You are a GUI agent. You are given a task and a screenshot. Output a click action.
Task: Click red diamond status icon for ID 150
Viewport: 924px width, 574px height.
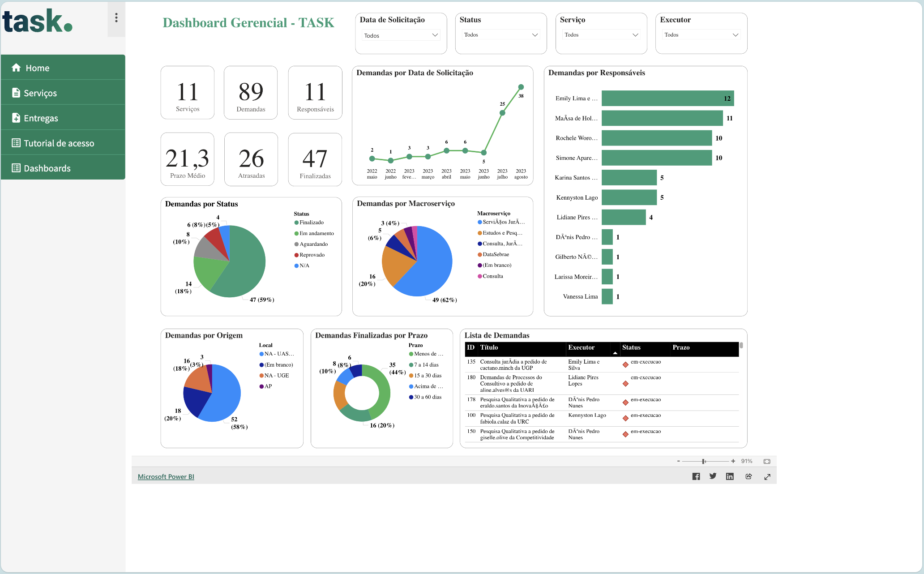[x=625, y=434]
